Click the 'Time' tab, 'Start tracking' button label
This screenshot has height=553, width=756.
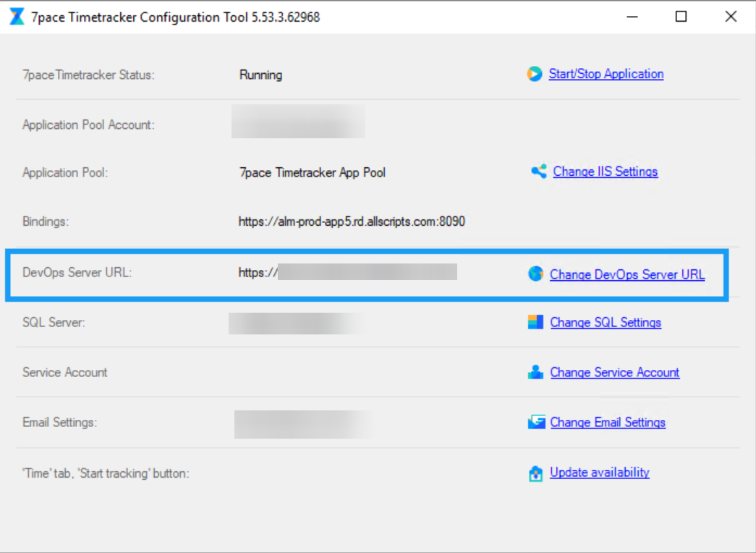[106, 473]
